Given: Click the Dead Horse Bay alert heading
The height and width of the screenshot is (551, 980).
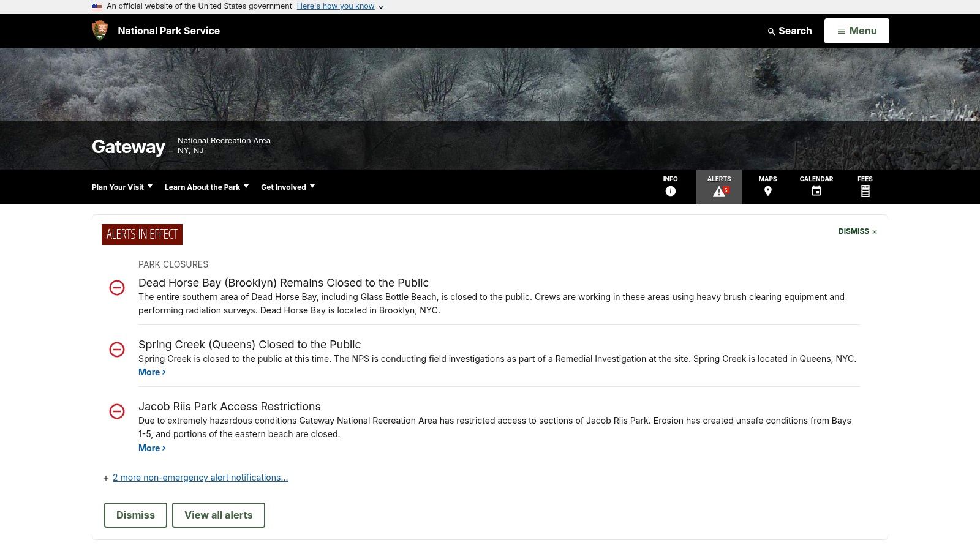Looking at the screenshot, I should (x=284, y=283).
